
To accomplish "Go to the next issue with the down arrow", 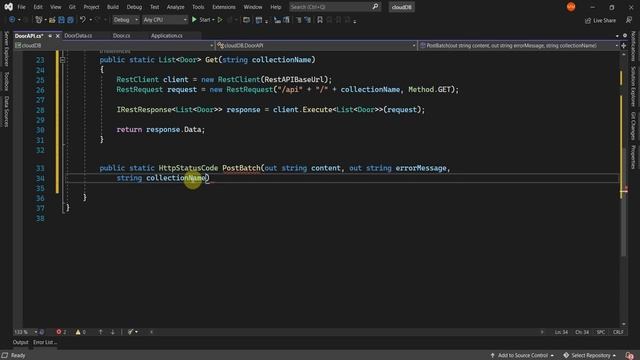I will pyautogui.click(x=113, y=332).
